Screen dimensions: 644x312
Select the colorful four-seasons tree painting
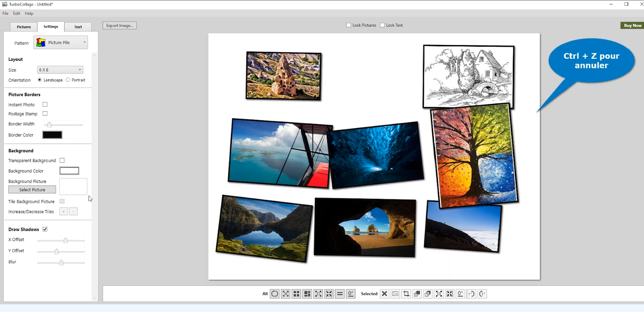coord(475,156)
